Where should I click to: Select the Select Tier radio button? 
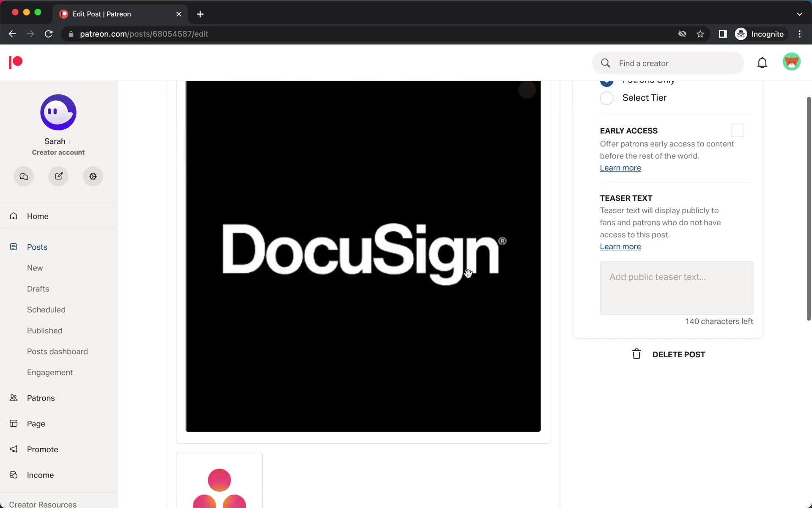[607, 98]
